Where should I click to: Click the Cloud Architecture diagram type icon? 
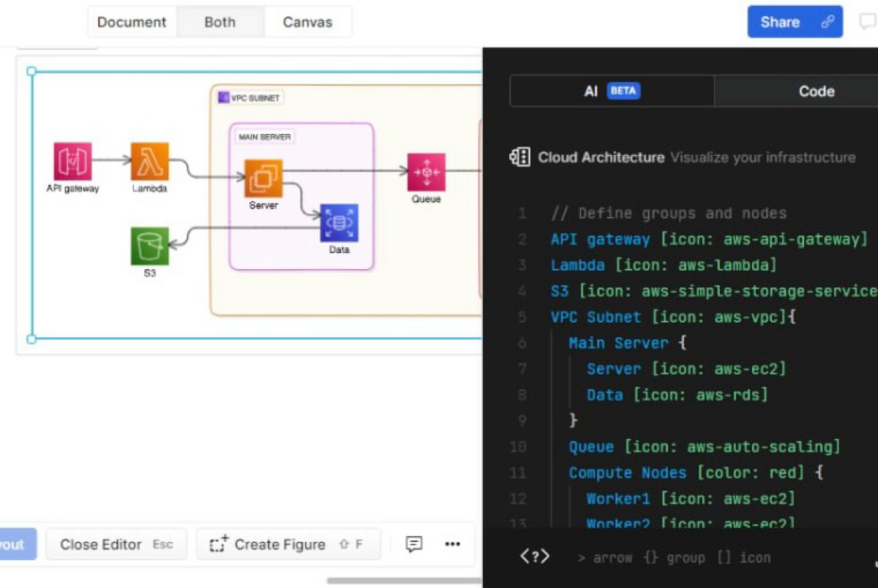click(x=519, y=157)
